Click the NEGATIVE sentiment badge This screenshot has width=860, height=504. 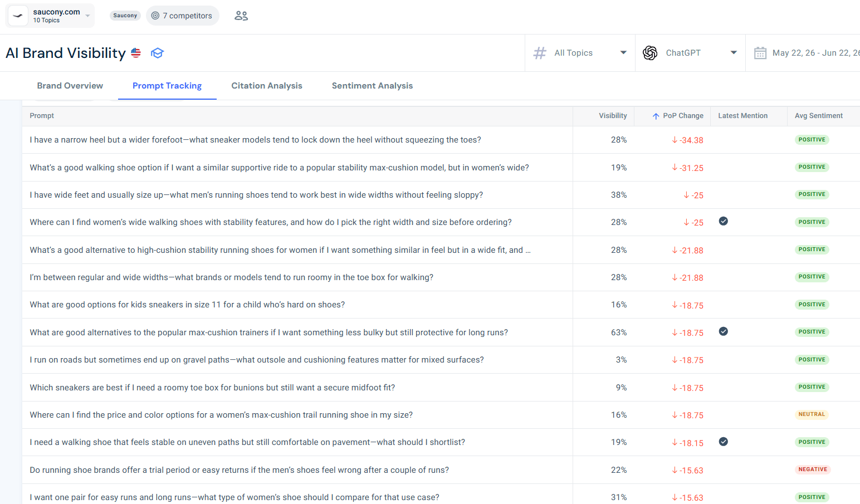(x=813, y=469)
